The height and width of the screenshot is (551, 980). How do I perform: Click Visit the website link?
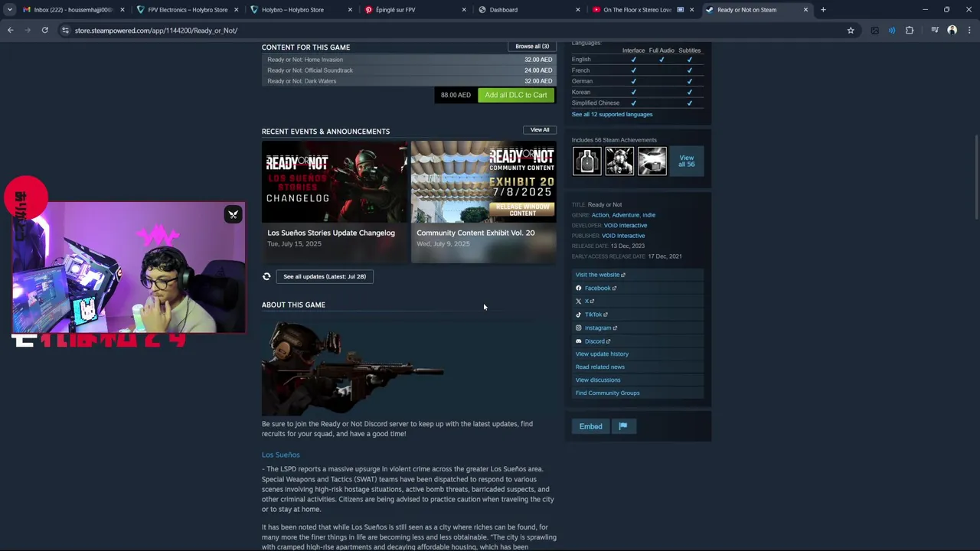point(600,275)
